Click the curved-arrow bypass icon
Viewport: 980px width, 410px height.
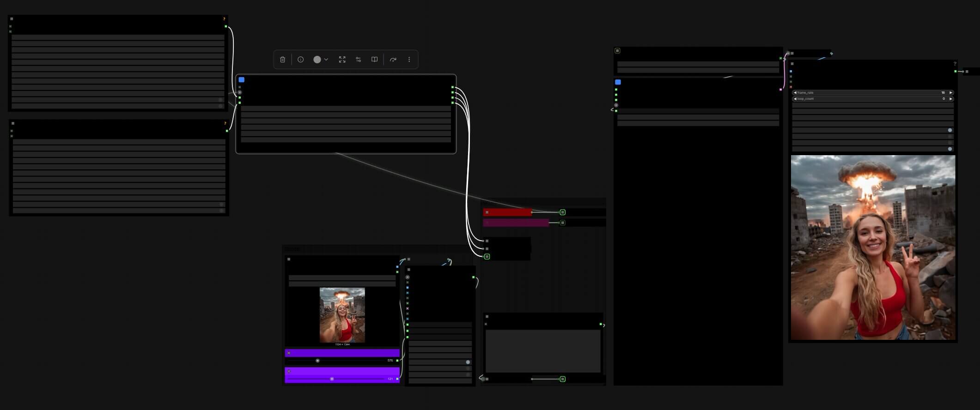point(393,60)
